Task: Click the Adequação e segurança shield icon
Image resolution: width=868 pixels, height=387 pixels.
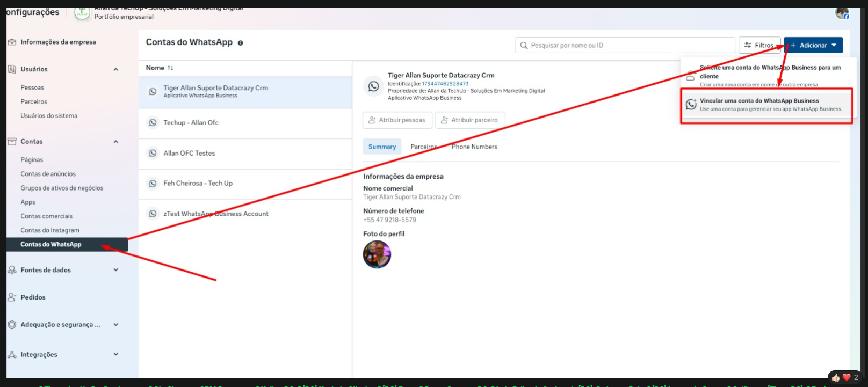Action: pos(12,324)
